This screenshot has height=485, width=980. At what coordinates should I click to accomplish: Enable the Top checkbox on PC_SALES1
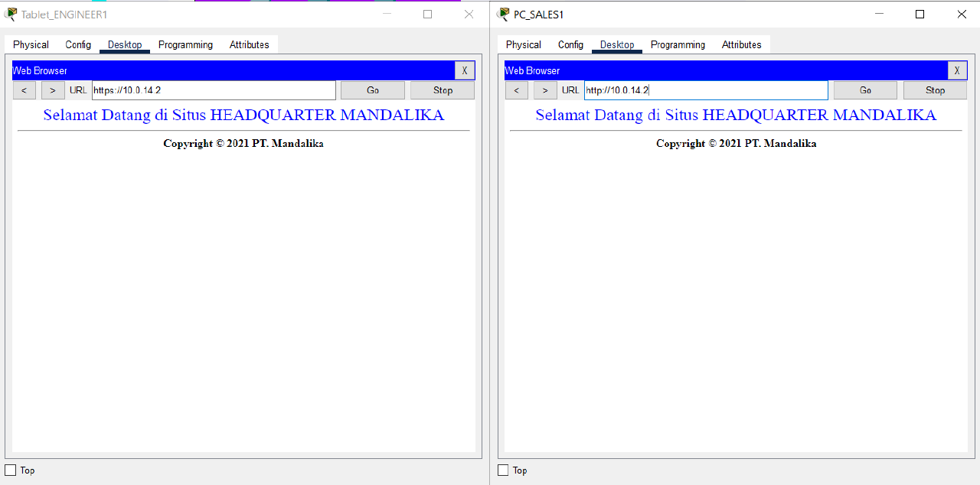click(x=502, y=470)
